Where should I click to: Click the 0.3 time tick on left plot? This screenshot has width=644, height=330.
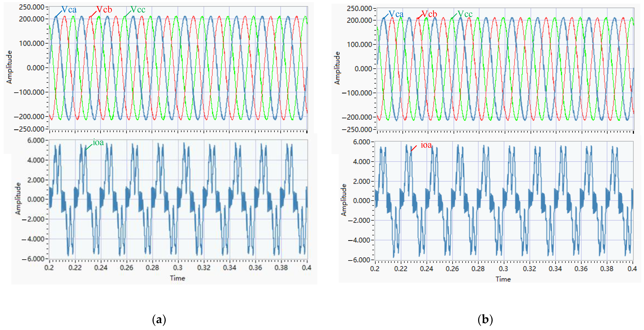(x=178, y=268)
